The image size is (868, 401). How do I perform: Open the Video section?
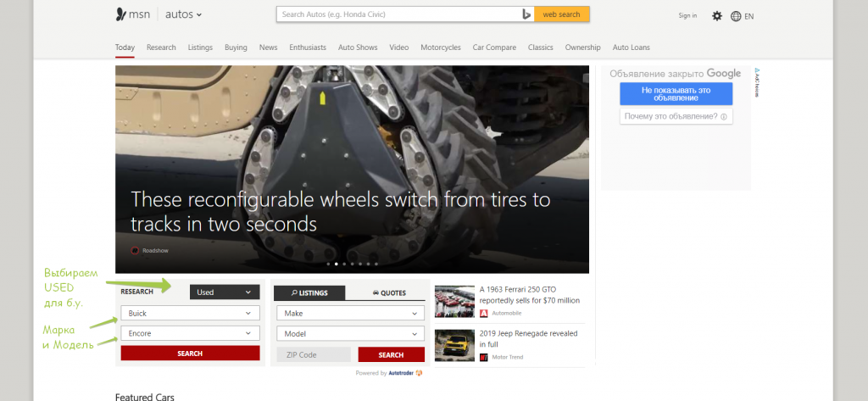point(399,47)
